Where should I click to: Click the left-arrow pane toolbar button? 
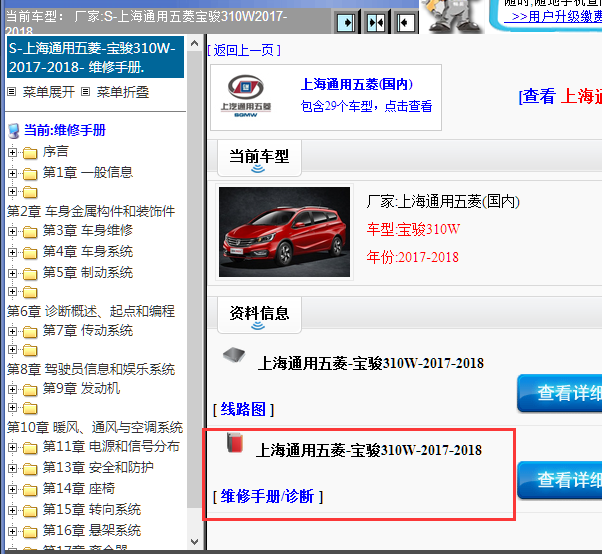pos(405,22)
